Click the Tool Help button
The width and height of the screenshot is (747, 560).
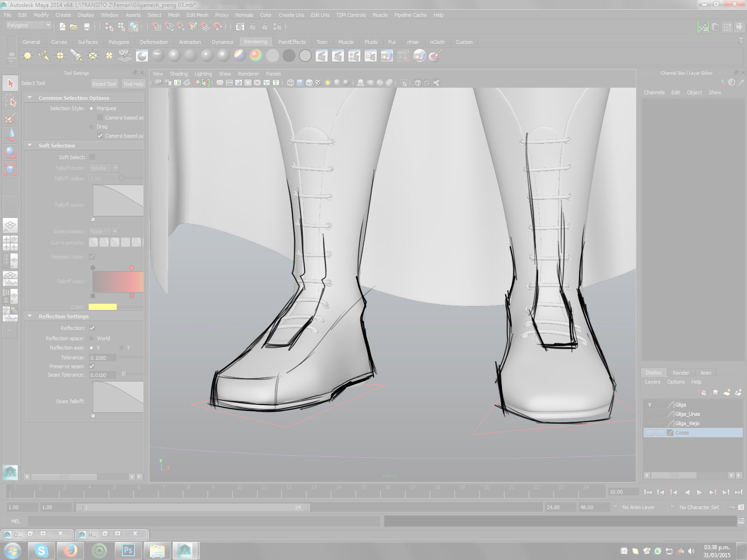(133, 84)
